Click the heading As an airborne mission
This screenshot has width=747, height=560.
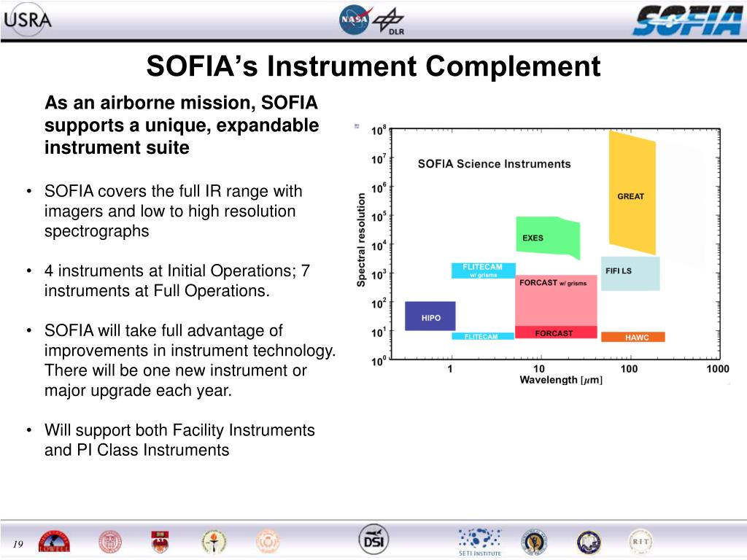coord(182,125)
